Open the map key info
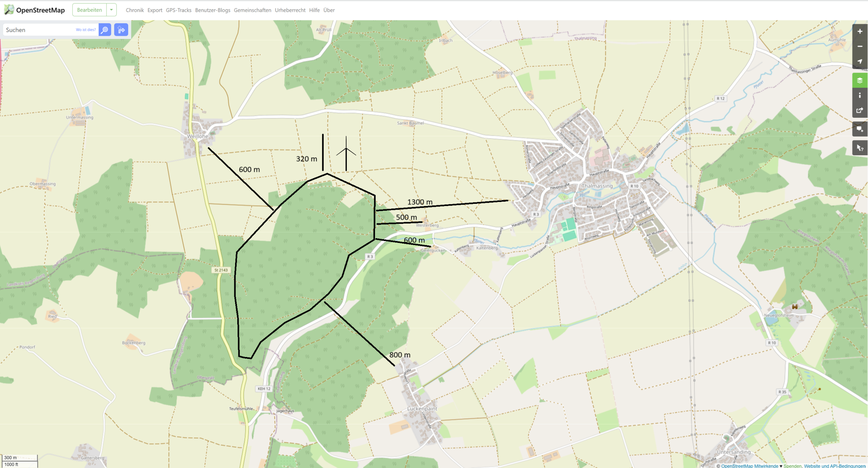The height and width of the screenshot is (468, 868). 860,95
